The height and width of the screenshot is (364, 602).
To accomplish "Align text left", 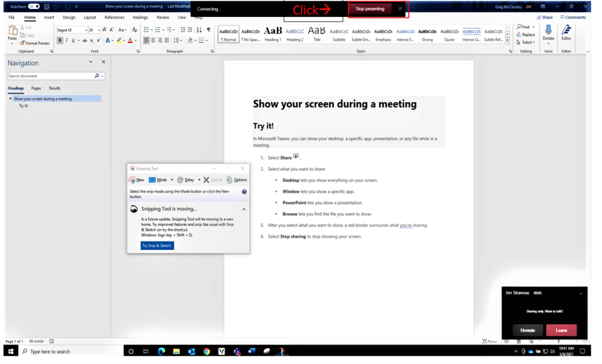I will (x=146, y=41).
